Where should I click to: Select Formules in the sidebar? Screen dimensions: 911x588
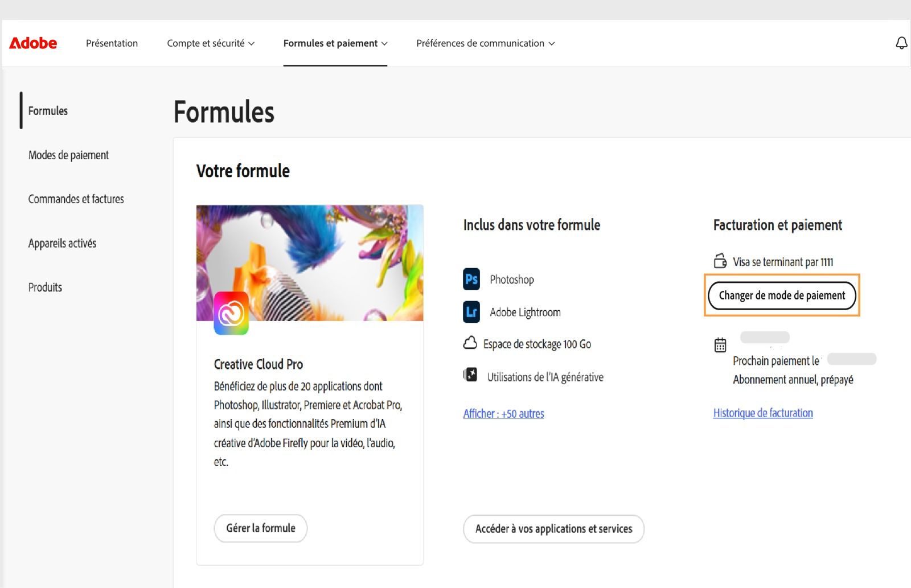tap(48, 110)
